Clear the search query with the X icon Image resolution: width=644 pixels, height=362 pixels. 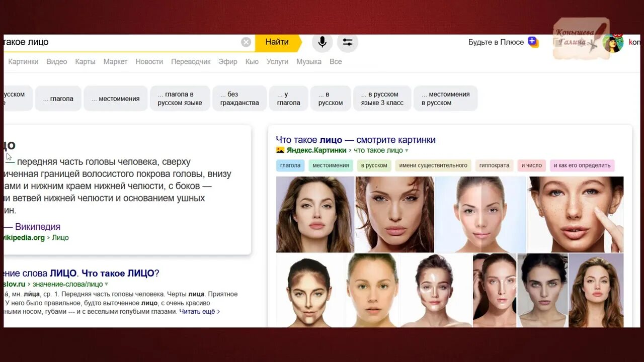[246, 42]
